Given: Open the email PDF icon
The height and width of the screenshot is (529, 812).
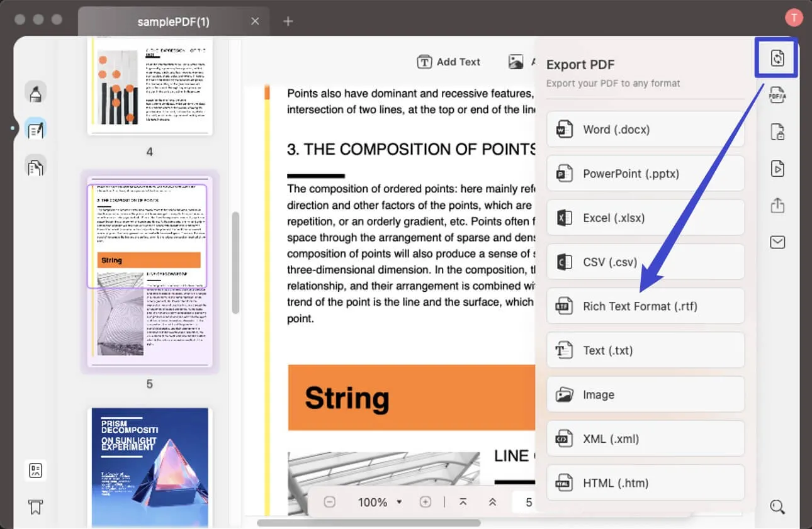Looking at the screenshot, I should pos(777,242).
